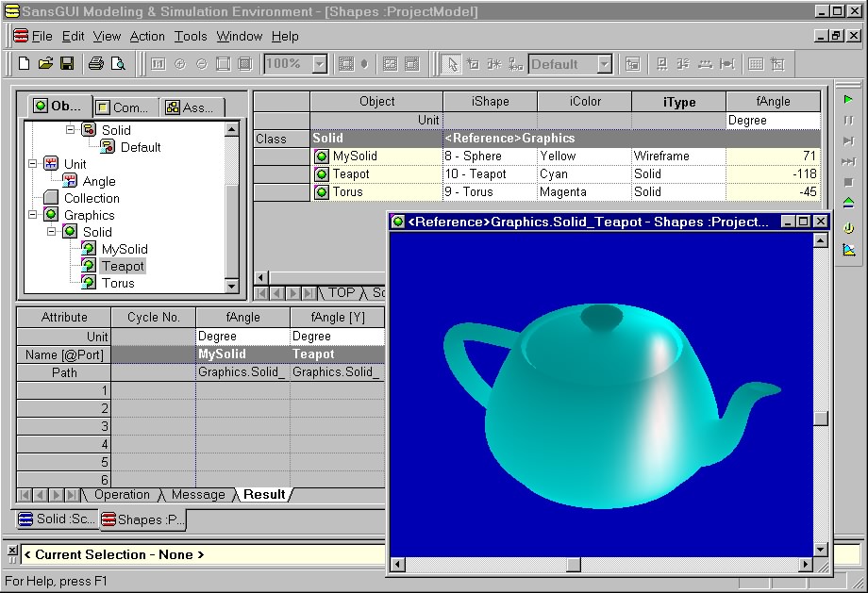Click the Print toolbar icon
868x593 pixels.
click(x=95, y=64)
